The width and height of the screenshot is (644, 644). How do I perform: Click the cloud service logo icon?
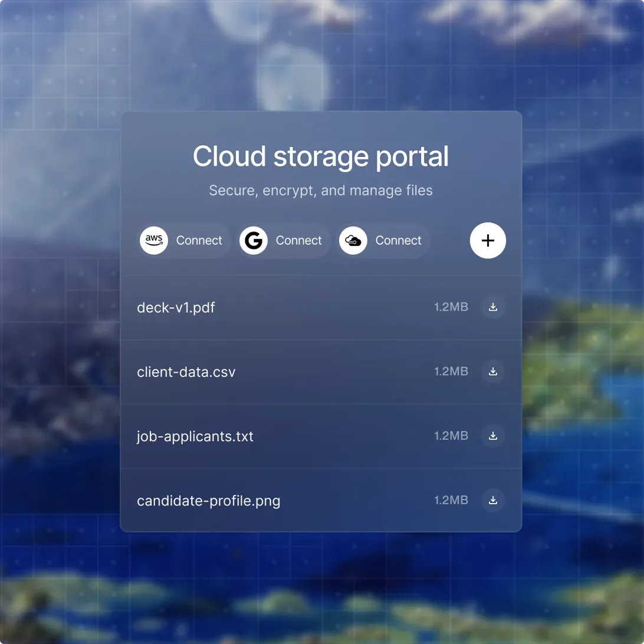coord(353,240)
